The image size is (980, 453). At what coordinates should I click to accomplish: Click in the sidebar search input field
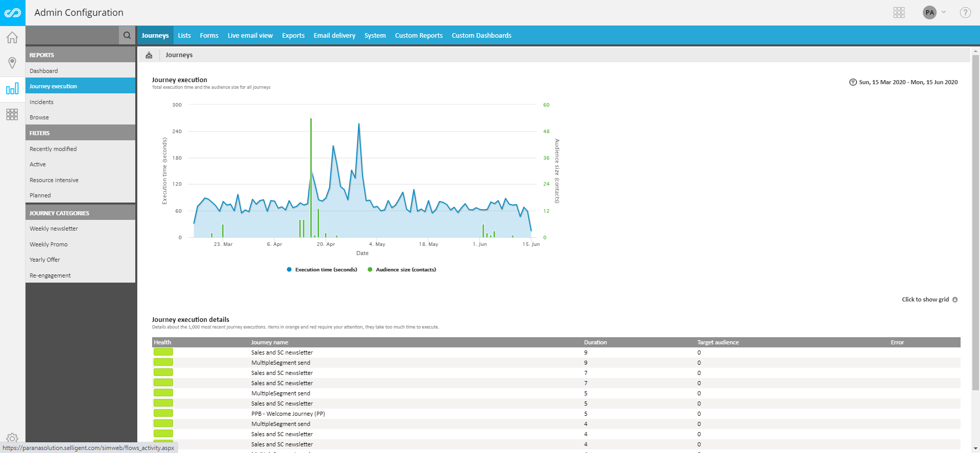pos(71,35)
